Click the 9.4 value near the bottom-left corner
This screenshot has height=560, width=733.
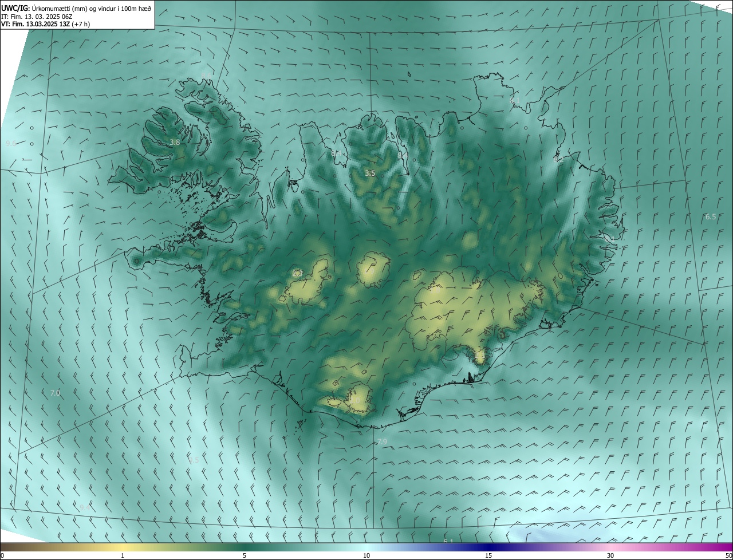(85, 507)
